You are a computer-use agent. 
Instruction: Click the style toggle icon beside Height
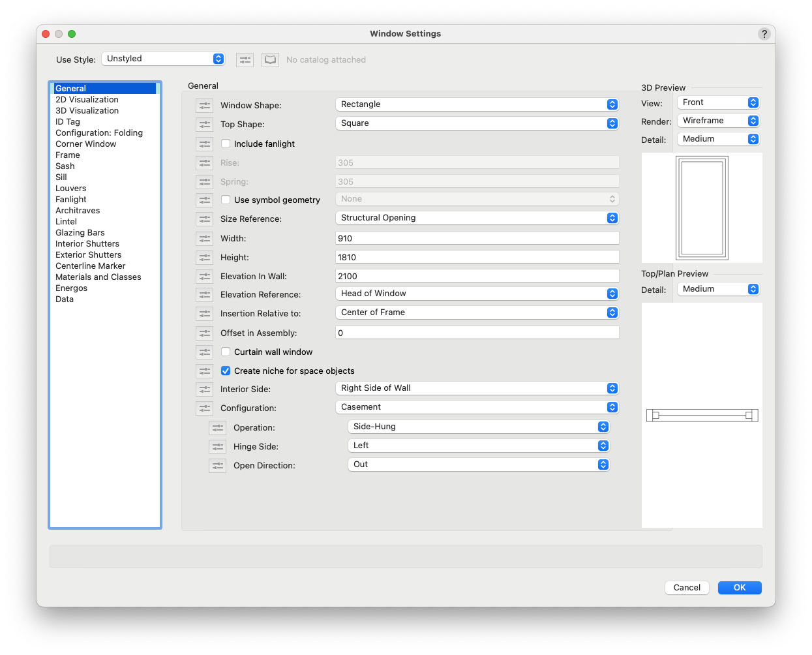(204, 258)
